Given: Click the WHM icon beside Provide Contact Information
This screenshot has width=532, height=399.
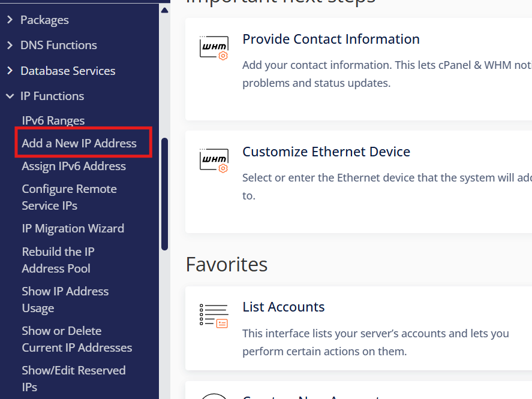Looking at the screenshot, I should coord(214,48).
